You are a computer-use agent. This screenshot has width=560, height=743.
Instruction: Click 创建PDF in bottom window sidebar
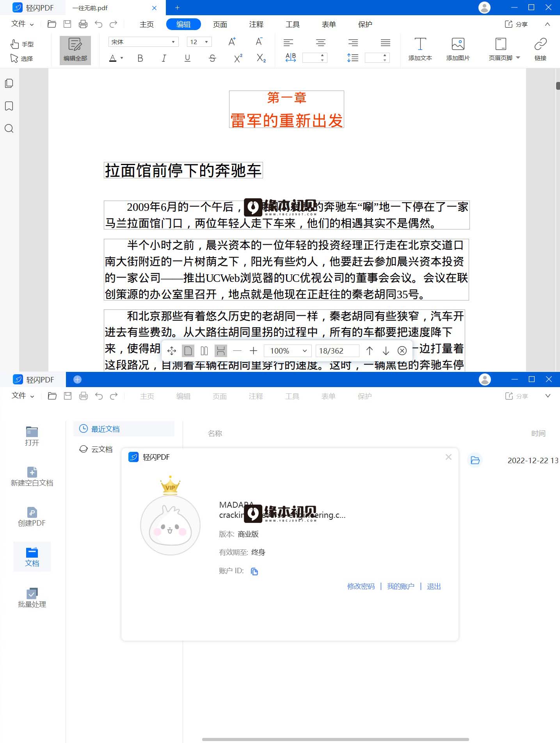pyautogui.click(x=32, y=517)
